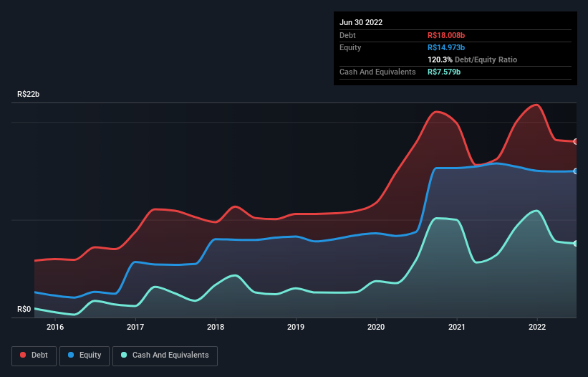588x377 pixels.
Task: Click the 2021 x-axis label
Action: coord(457,327)
